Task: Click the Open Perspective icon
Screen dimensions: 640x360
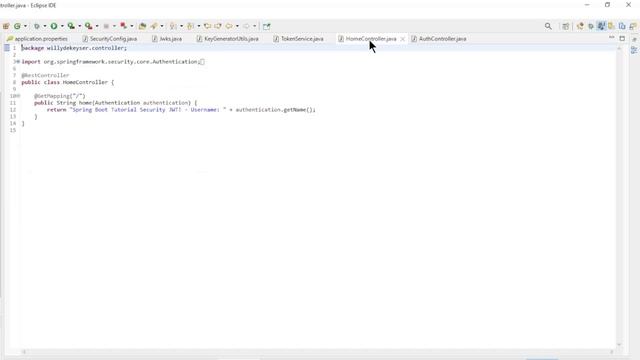Action: click(x=565, y=26)
